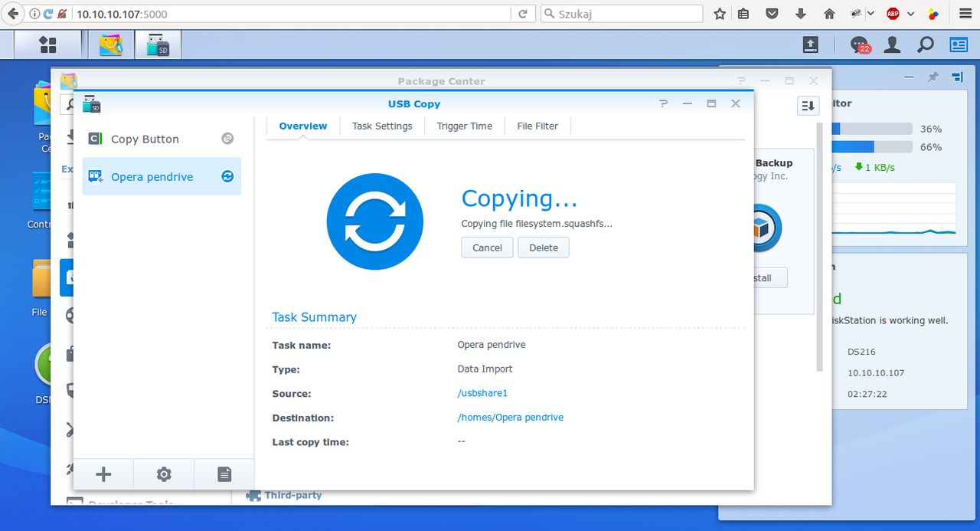980x531 pixels.
Task: Click the "Copying..." status heading
Action: [x=519, y=198]
